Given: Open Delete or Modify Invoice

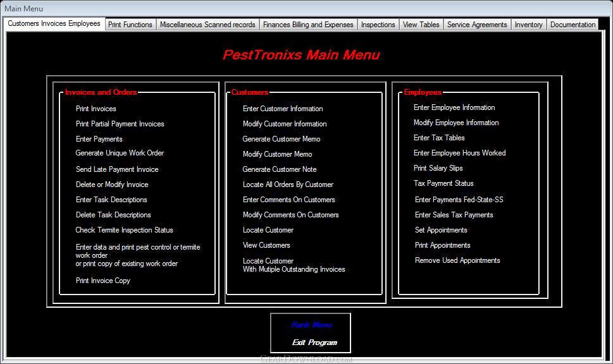Looking at the screenshot, I should coord(112,185).
